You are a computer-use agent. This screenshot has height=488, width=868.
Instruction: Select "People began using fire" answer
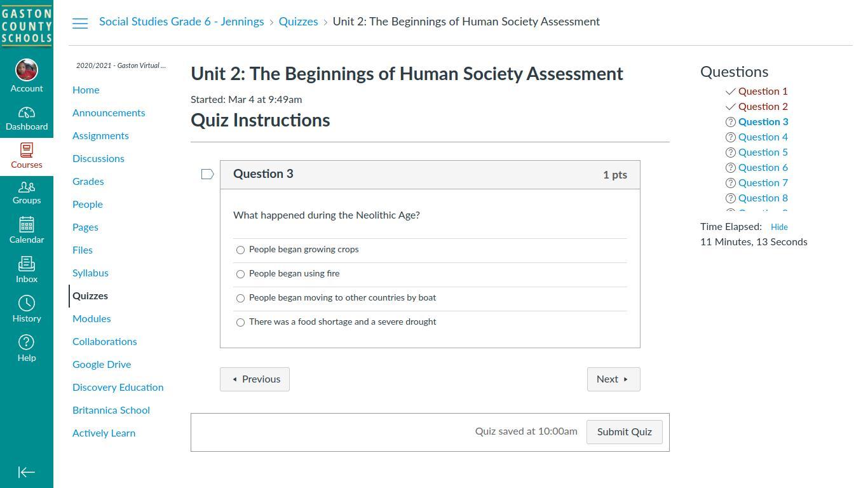(x=240, y=274)
